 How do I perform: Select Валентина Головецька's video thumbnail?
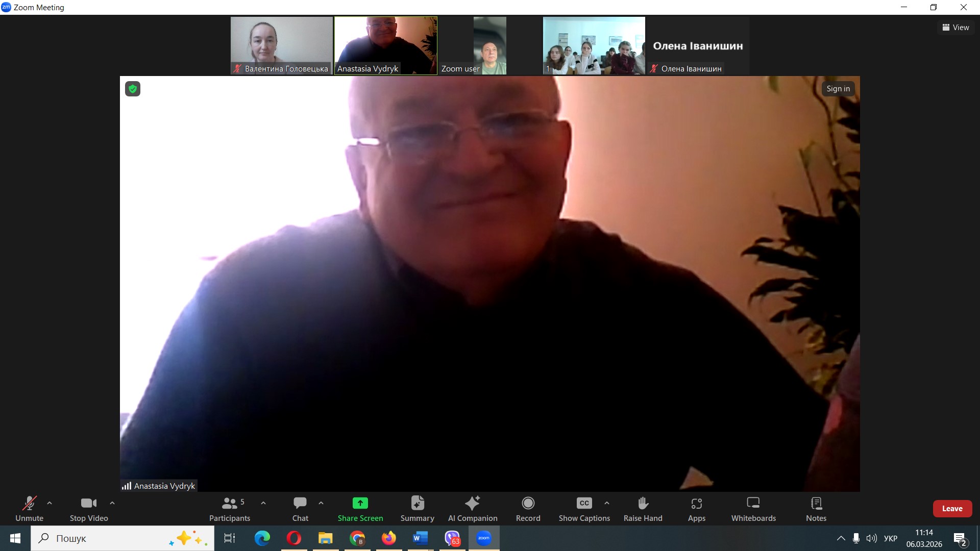click(281, 45)
